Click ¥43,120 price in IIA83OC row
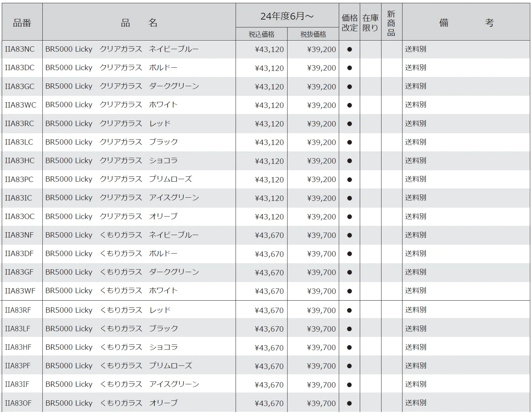This screenshot has width=532, height=416. tap(269, 217)
